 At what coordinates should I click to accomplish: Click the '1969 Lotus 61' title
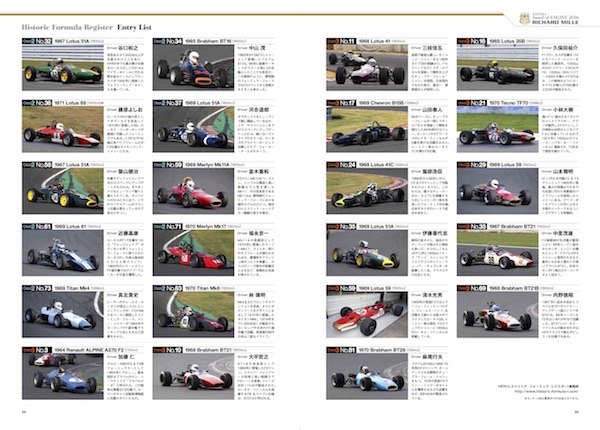pos(70,226)
